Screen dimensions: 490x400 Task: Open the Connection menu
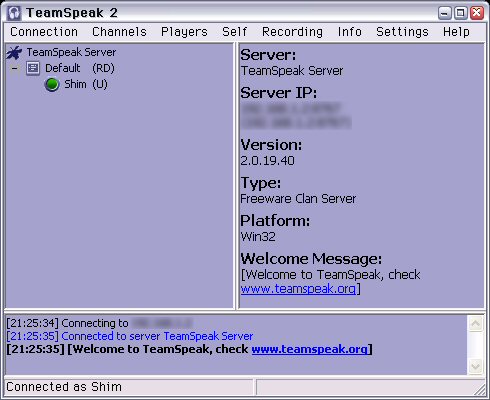click(44, 32)
